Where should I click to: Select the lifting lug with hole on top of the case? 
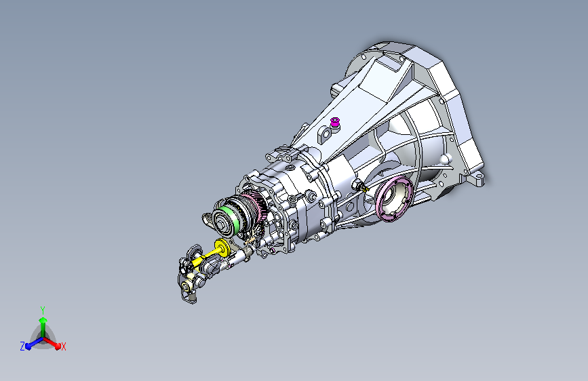[x=325, y=135]
